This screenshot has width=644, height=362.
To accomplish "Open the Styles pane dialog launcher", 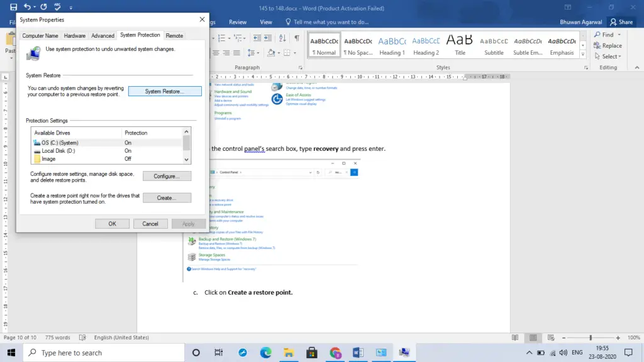I will [586, 68].
